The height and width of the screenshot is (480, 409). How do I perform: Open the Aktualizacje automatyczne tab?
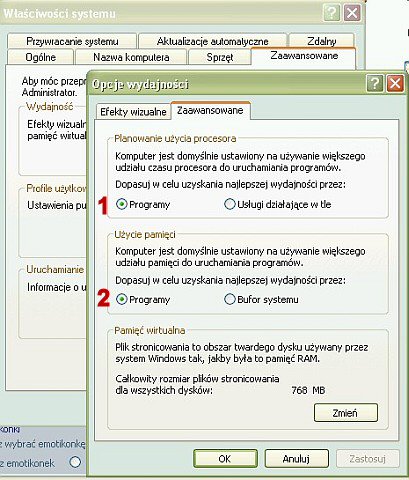click(213, 41)
